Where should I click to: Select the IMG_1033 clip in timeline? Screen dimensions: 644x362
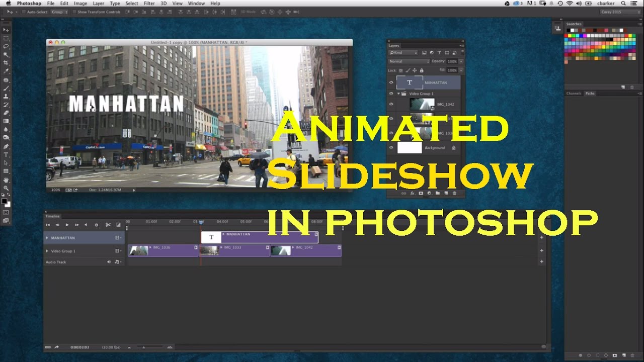(x=235, y=250)
